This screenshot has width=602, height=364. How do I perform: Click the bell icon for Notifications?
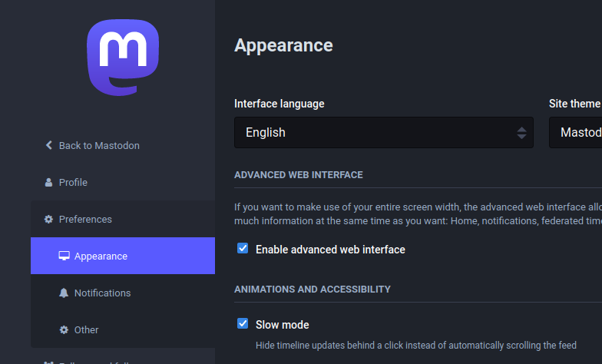[64, 293]
